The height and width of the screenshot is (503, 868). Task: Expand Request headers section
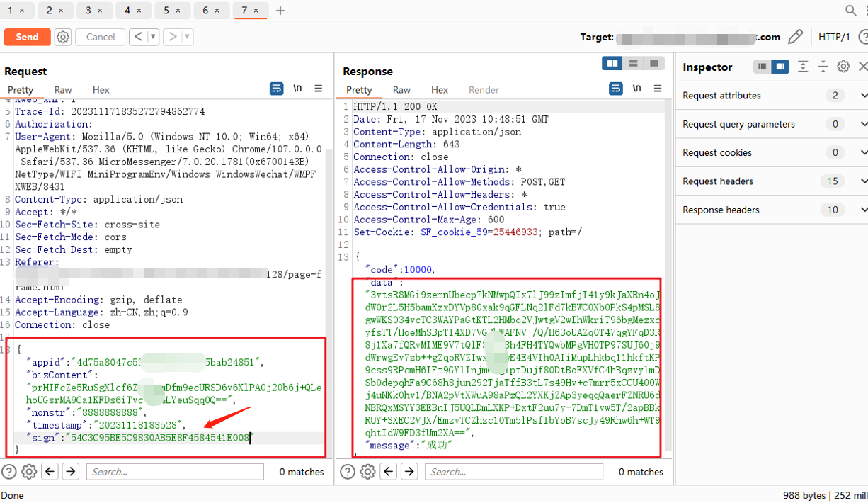tap(772, 181)
